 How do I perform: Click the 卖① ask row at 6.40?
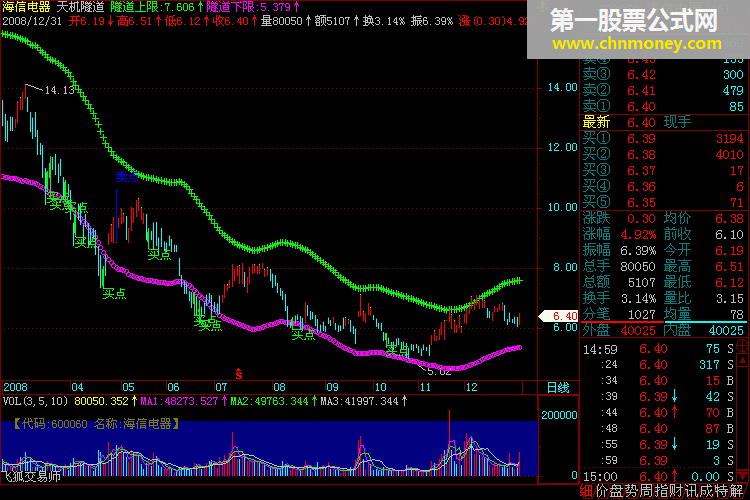(x=662, y=106)
